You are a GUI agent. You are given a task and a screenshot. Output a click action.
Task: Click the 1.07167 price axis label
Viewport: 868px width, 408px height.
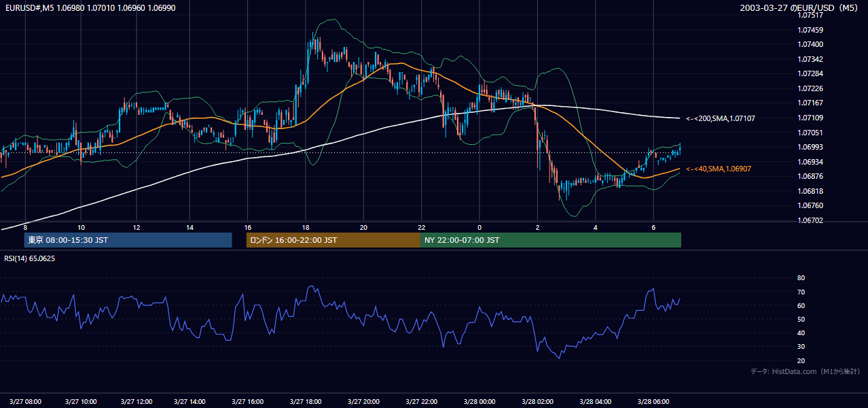coord(810,103)
